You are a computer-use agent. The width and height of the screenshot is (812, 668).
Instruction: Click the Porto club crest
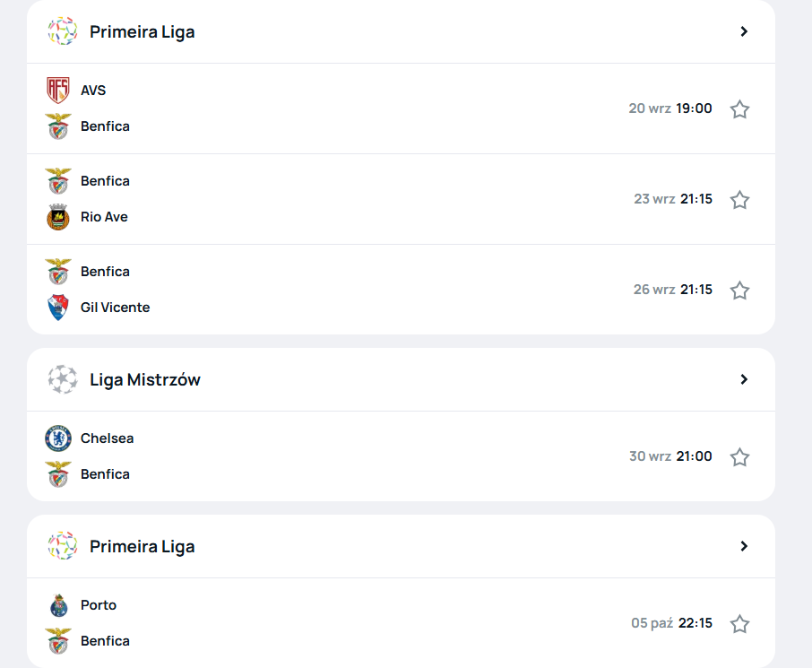pyautogui.click(x=58, y=605)
